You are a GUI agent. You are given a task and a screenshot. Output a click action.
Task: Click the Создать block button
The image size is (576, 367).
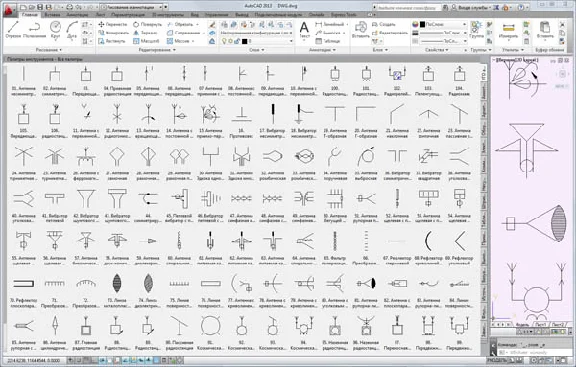pos(384,24)
